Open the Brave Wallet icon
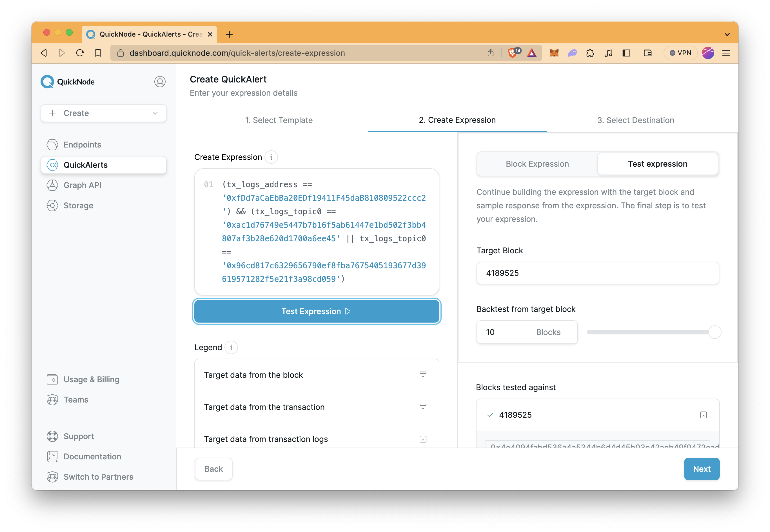This screenshot has height=532, width=770. [647, 53]
